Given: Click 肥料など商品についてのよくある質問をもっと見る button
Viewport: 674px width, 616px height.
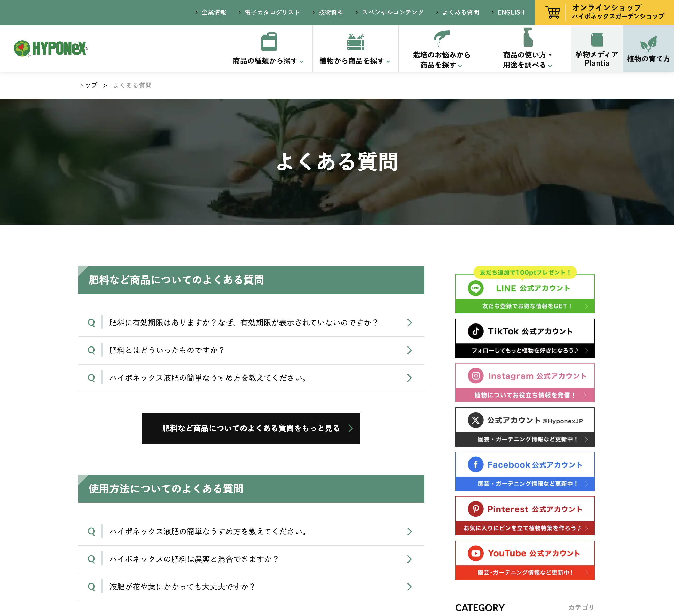Looking at the screenshot, I should (251, 428).
